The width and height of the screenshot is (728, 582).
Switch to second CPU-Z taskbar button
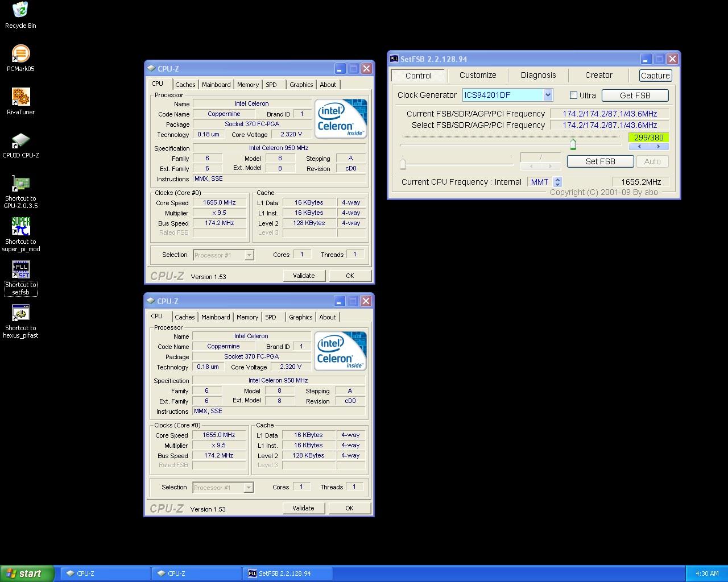point(196,573)
